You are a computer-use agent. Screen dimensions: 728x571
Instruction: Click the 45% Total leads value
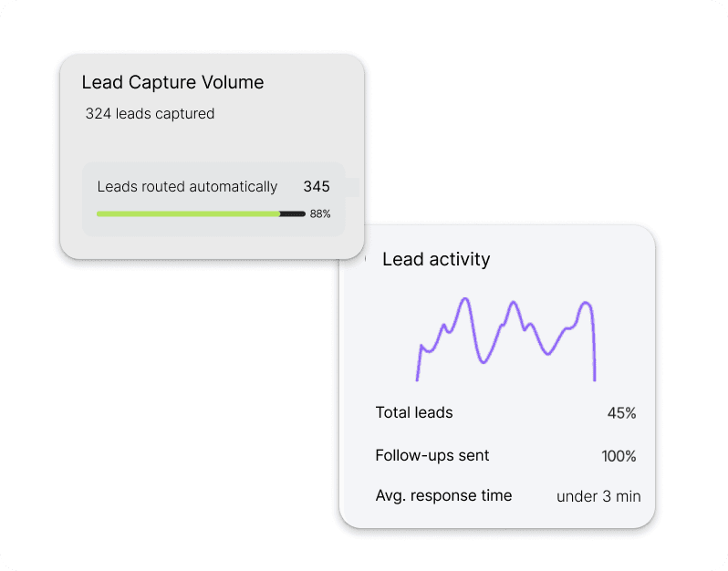tap(621, 413)
